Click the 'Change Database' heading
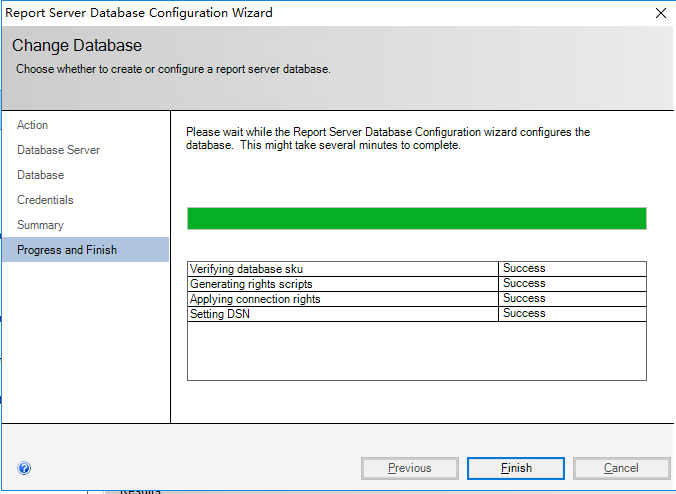Screen dimensions: 676x494 [x=77, y=46]
